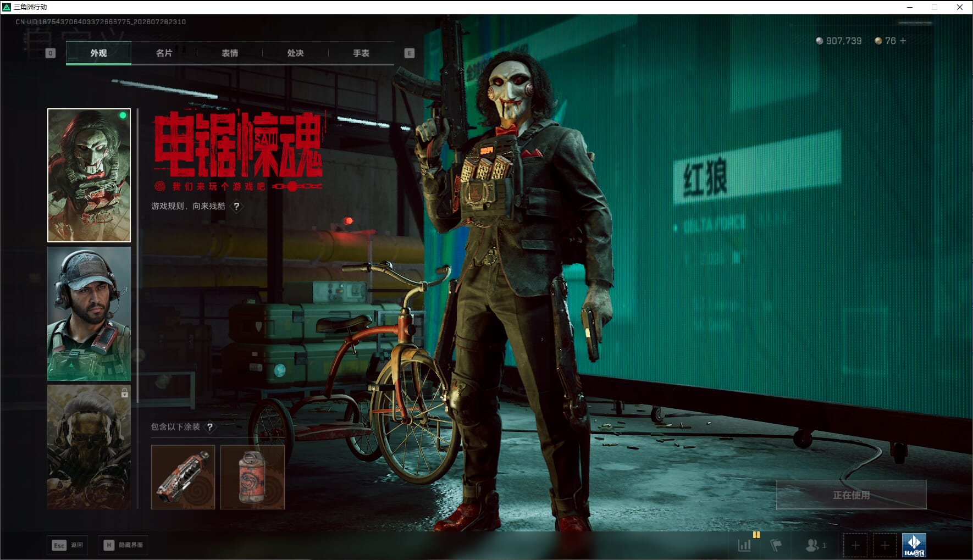Click the 正在使用 button

pos(851,495)
